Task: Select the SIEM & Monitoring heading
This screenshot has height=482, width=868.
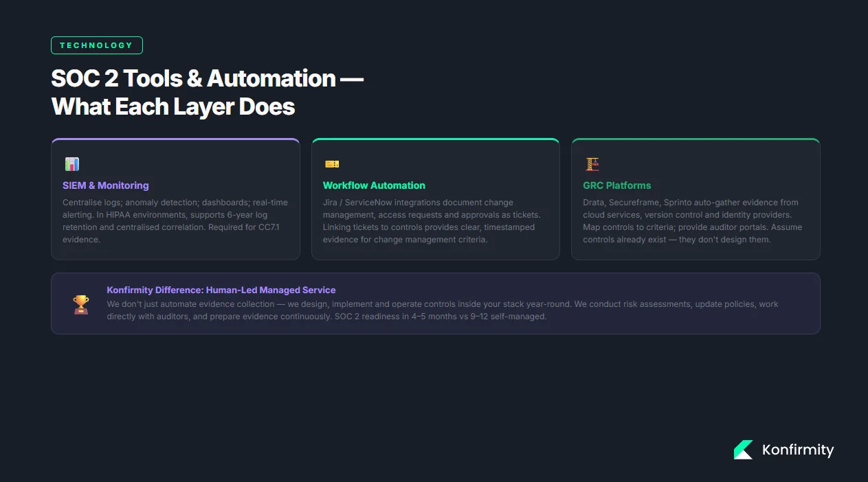Action: (105, 185)
